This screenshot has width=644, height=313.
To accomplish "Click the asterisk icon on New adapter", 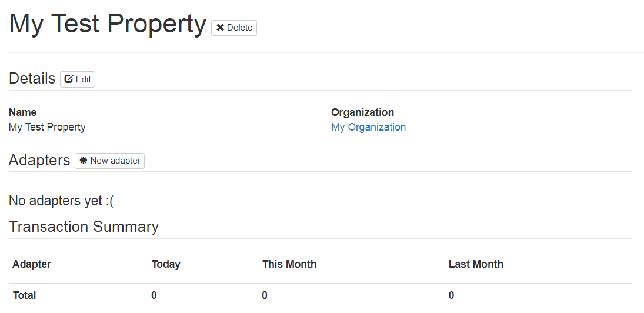I will 84,161.
